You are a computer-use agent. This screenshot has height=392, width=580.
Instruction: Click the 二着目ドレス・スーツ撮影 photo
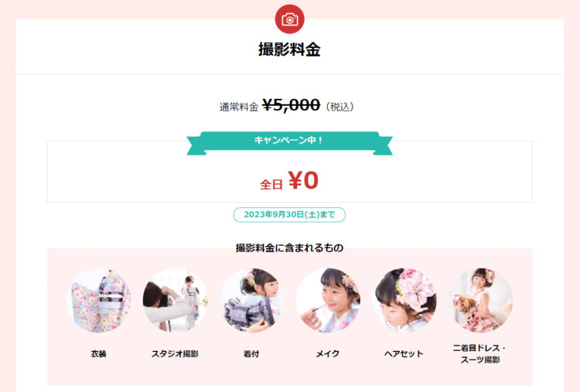(480, 300)
